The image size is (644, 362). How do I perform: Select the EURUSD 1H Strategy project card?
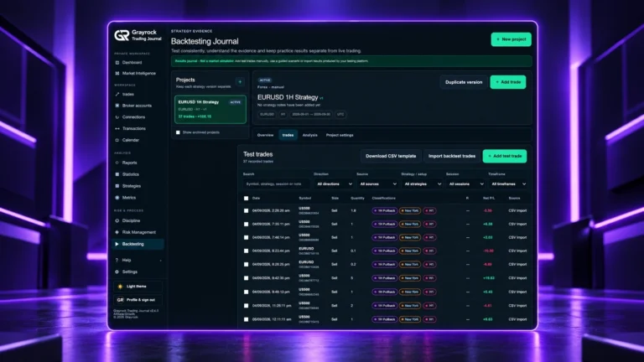point(210,109)
